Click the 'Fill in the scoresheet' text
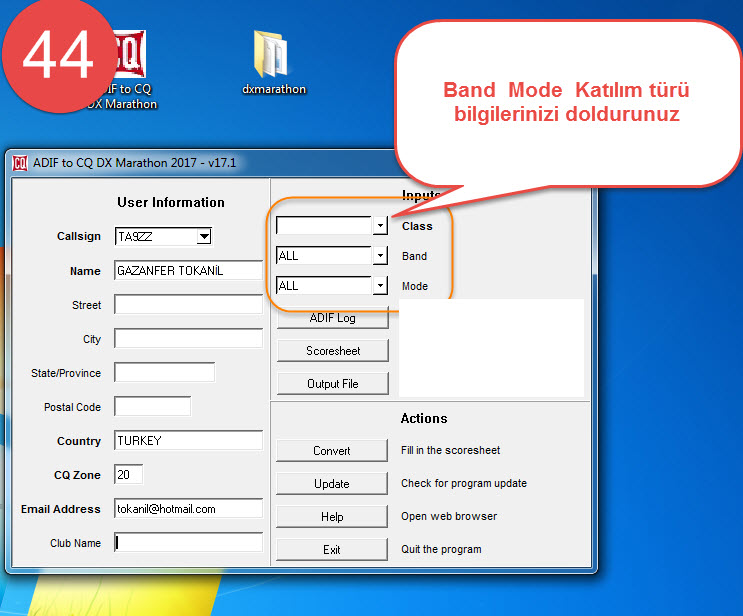Viewport: 743px width, 616px height. [x=450, y=450]
